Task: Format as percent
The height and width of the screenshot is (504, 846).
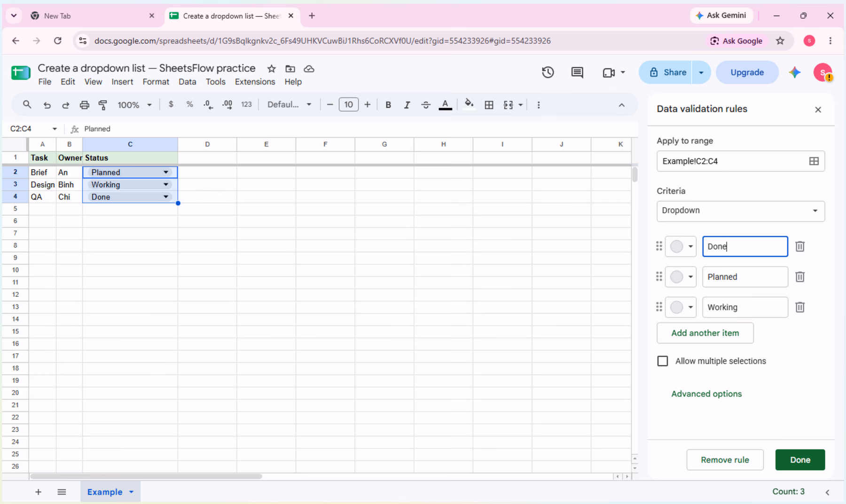Action: (189, 104)
